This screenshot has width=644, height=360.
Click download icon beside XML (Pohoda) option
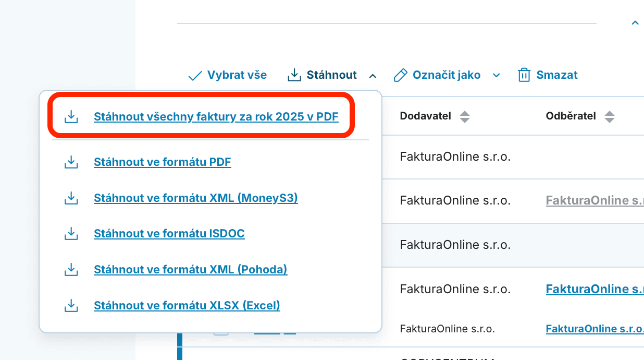point(71,270)
